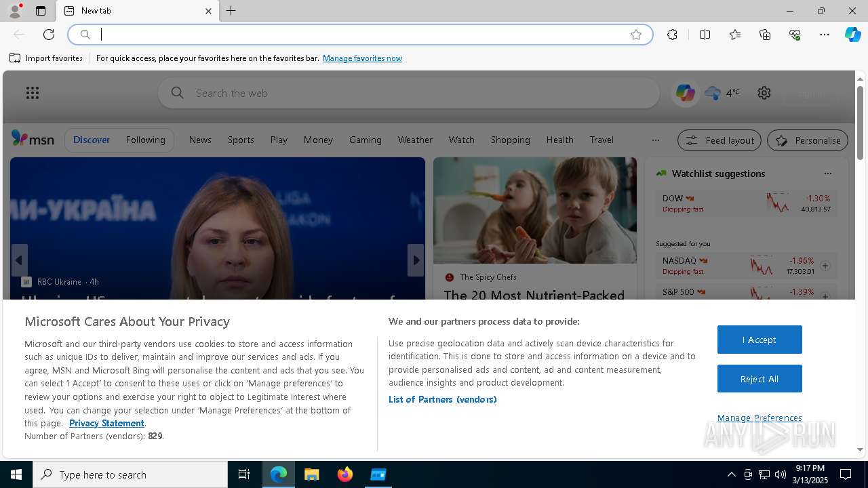The width and height of the screenshot is (868, 488).
Task: Open volume control in system tray
Action: (x=780, y=474)
